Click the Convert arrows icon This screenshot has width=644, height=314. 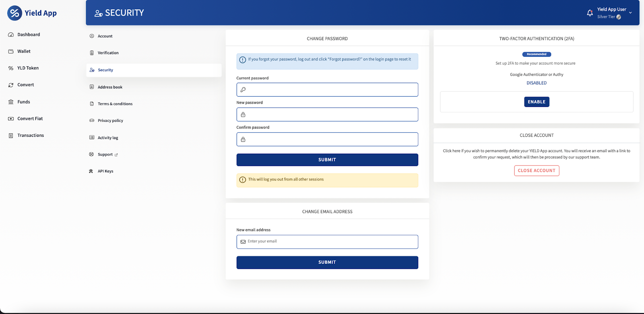click(x=11, y=85)
